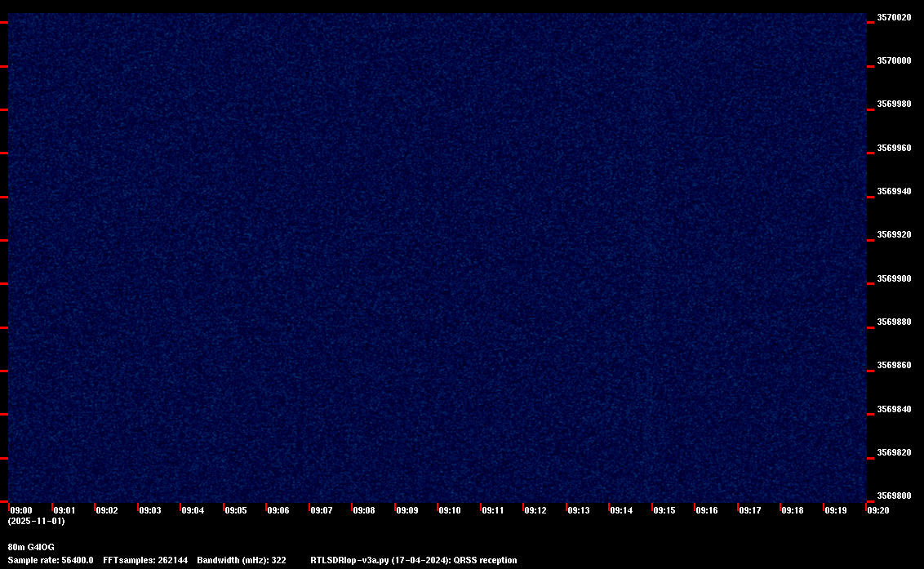
Task: Click the 09:01 time axis label
Action: click(x=64, y=510)
